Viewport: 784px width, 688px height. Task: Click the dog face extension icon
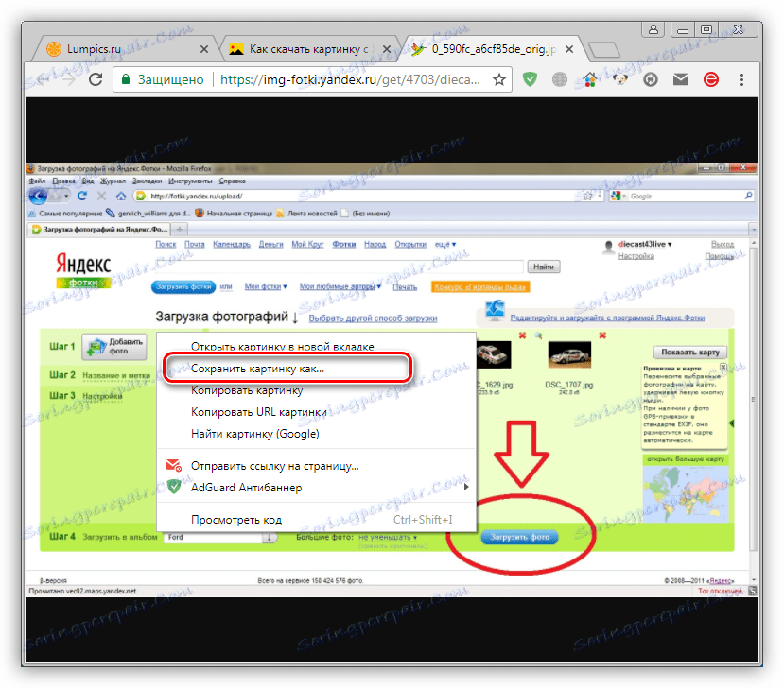[620, 79]
